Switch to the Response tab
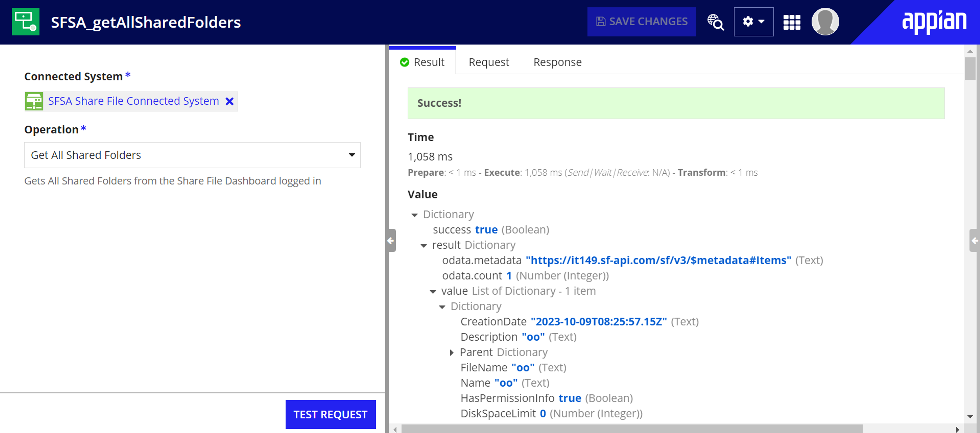 [557, 62]
